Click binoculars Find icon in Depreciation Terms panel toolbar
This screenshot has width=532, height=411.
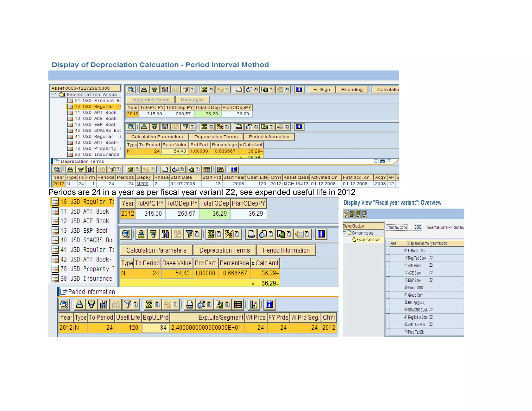tap(91, 169)
